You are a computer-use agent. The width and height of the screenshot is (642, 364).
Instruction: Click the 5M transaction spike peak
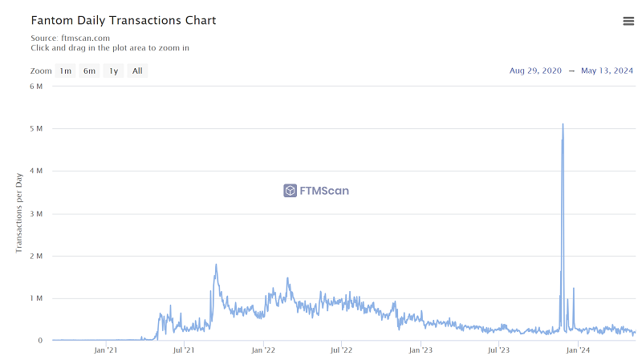pyautogui.click(x=563, y=124)
